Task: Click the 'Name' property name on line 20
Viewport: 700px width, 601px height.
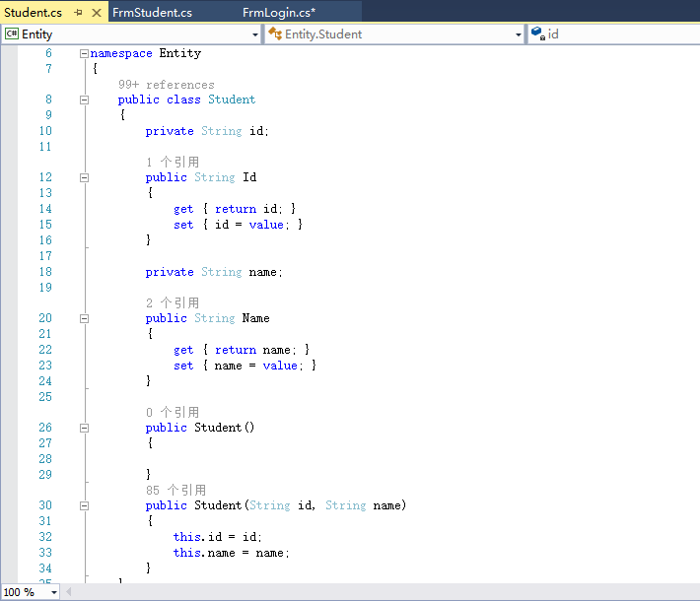Action: (255, 318)
